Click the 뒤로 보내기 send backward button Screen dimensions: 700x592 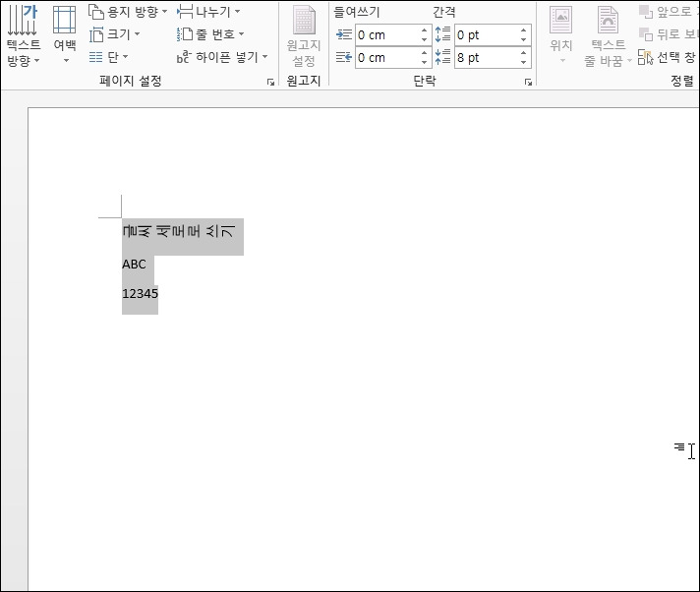pos(668,33)
